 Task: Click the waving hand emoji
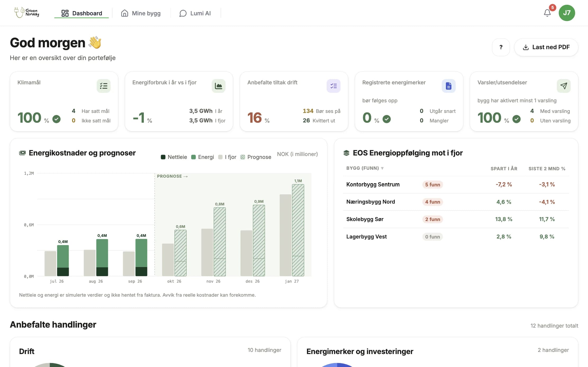pyautogui.click(x=95, y=42)
